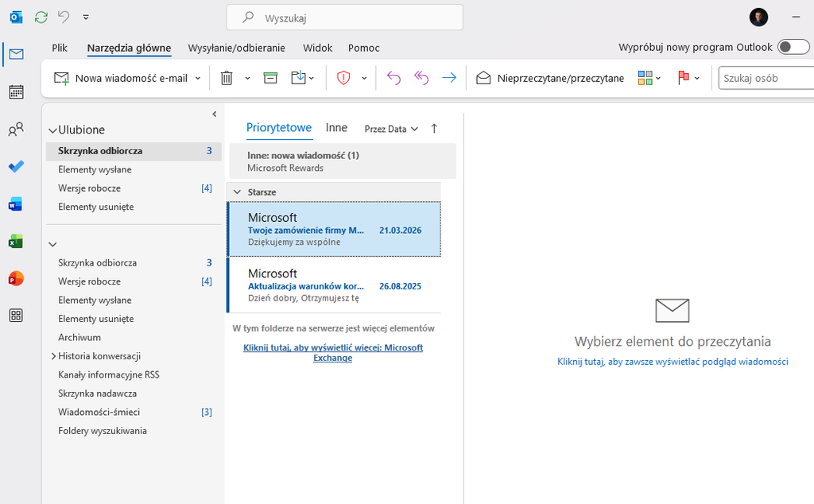Click the Categorize colored squares icon
The height and width of the screenshot is (504, 814).
[645, 78]
